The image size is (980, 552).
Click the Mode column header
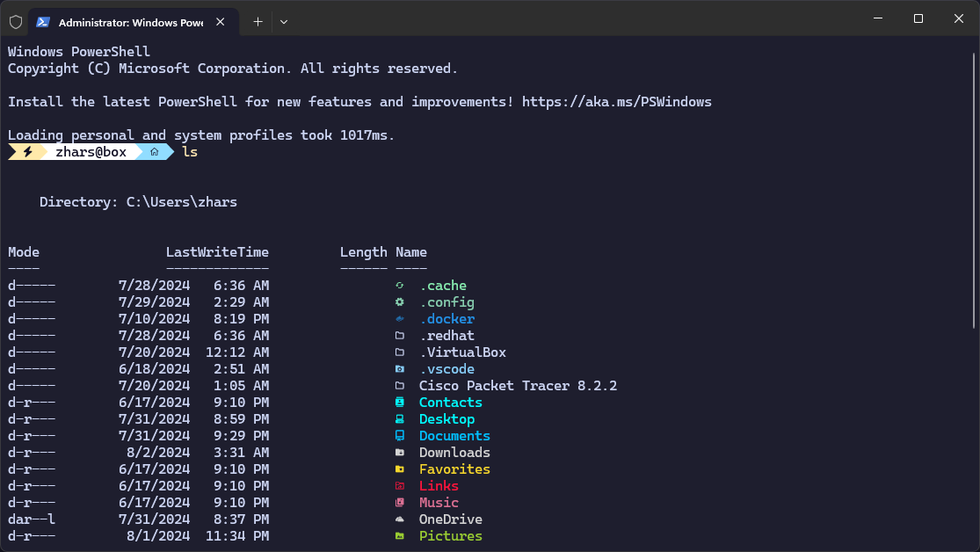(24, 252)
